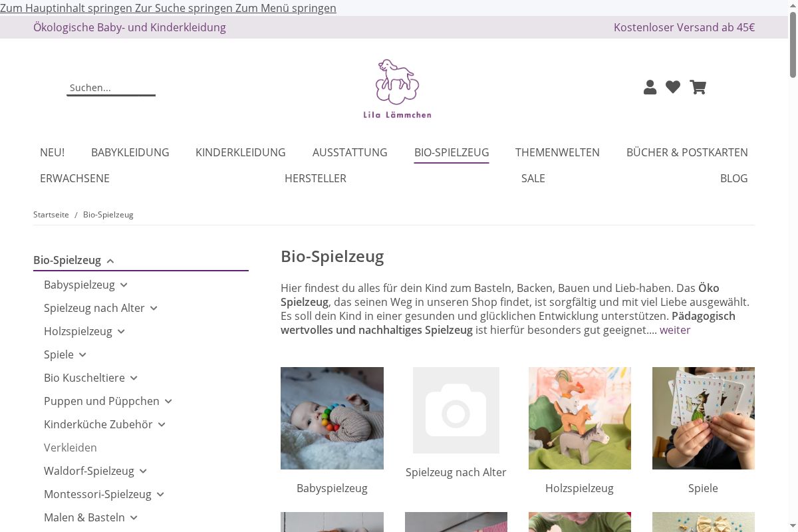
Task: Open the wishlist heart icon
Action: (x=673, y=87)
